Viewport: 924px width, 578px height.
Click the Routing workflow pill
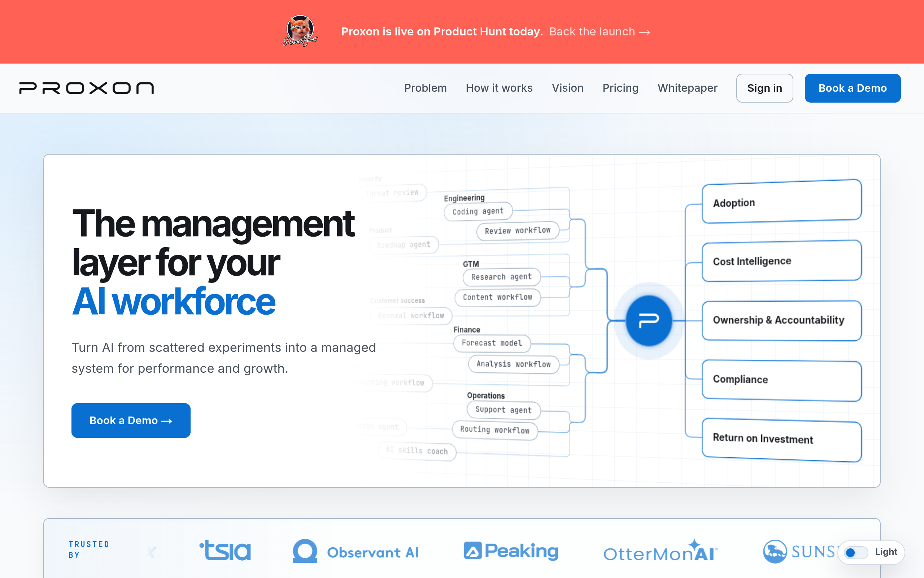(x=495, y=430)
